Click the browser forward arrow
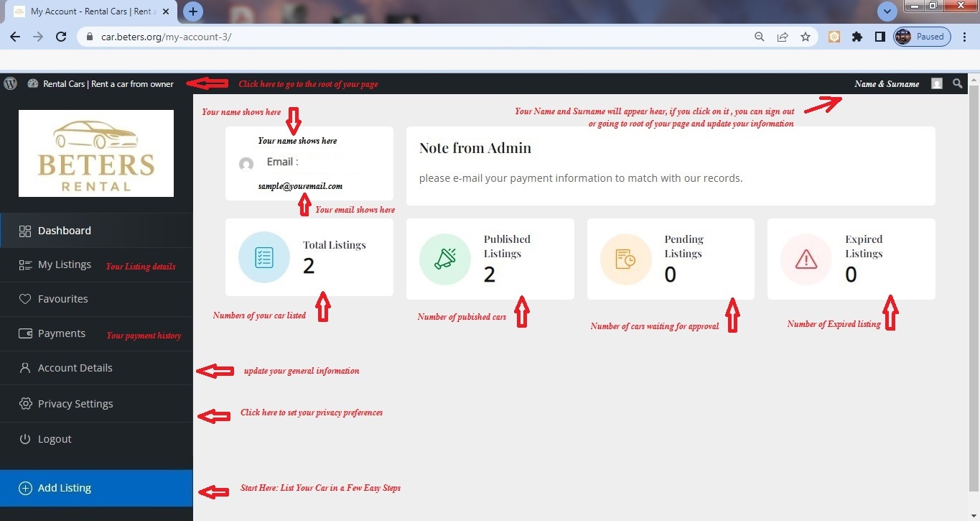The width and height of the screenshot is (980, 521). coord(38,37)
